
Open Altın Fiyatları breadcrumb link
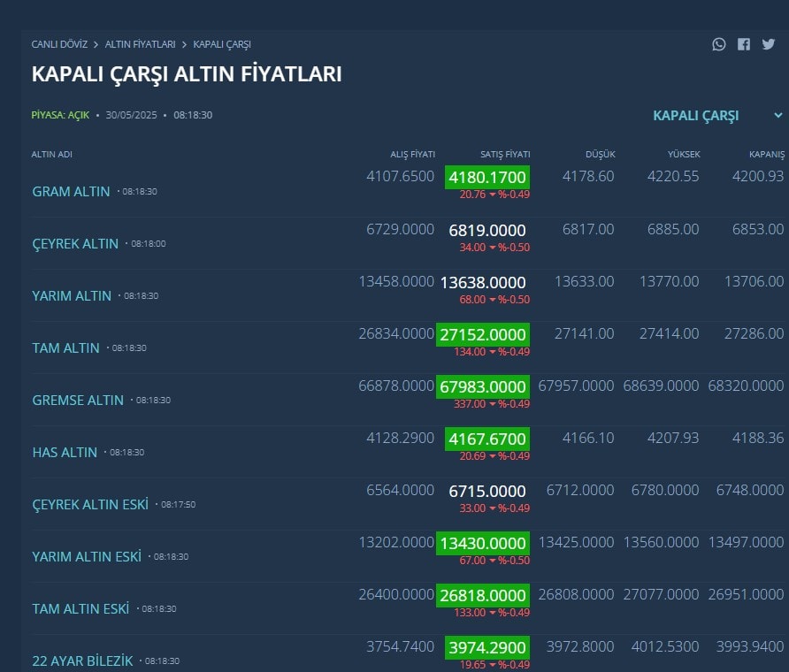(x=141, y=44)
